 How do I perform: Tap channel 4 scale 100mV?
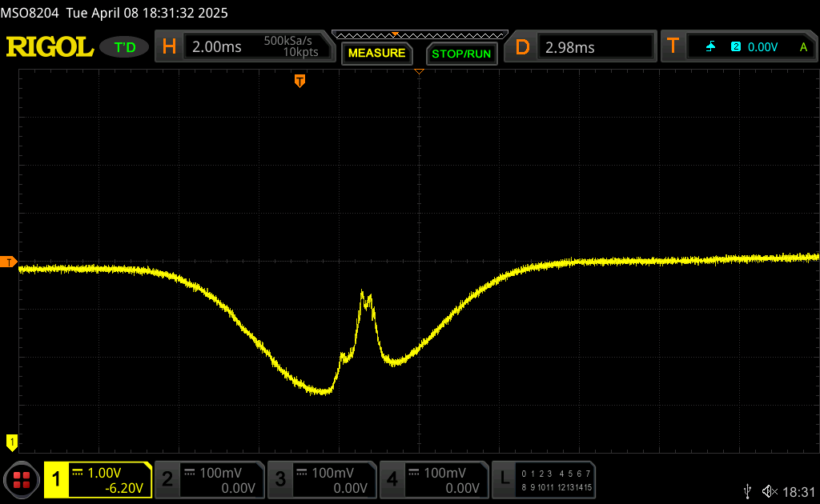(x=444, y=473)
